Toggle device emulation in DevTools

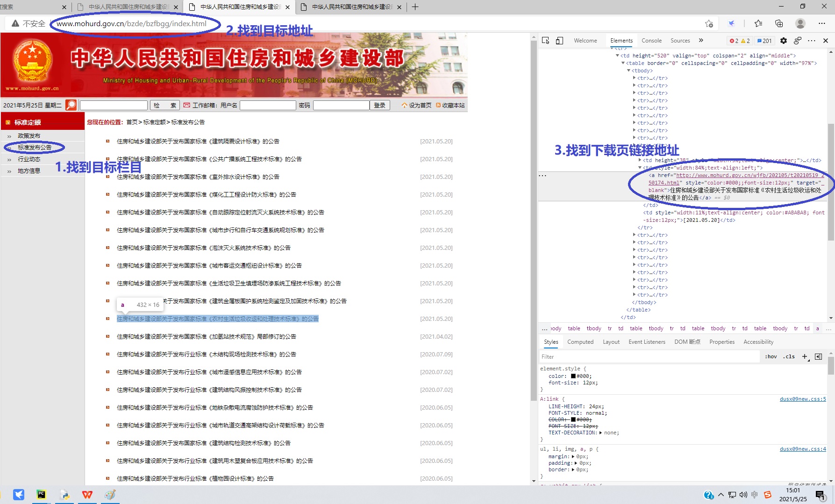(559, 41)
